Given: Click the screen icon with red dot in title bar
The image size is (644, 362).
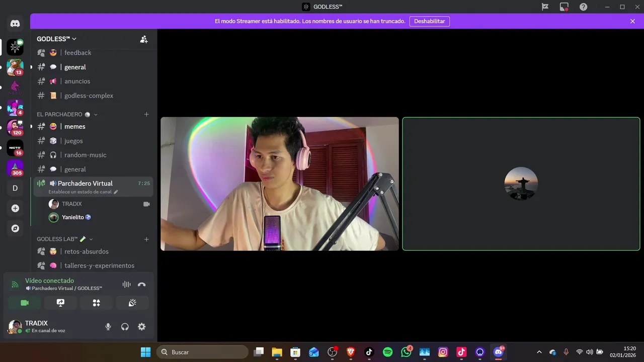Looking at the screenshot, I should click(x=564, y=7).
